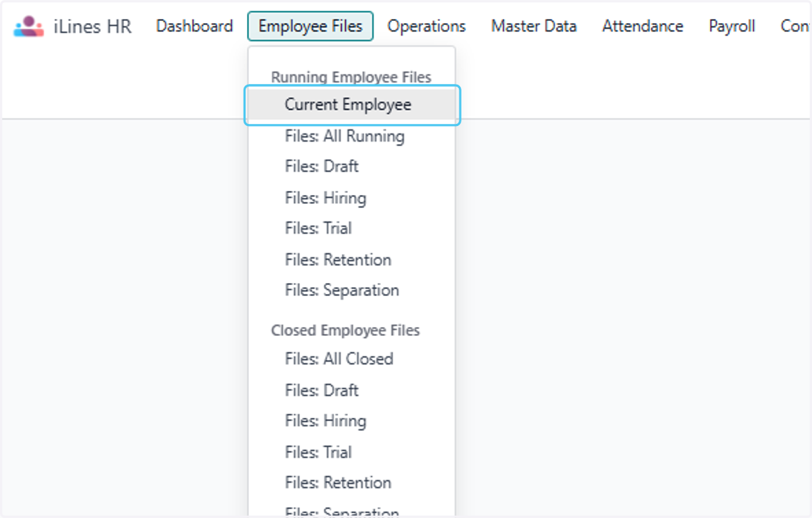
Task: Select Current Employee from the dropdown
Action: 352,105
